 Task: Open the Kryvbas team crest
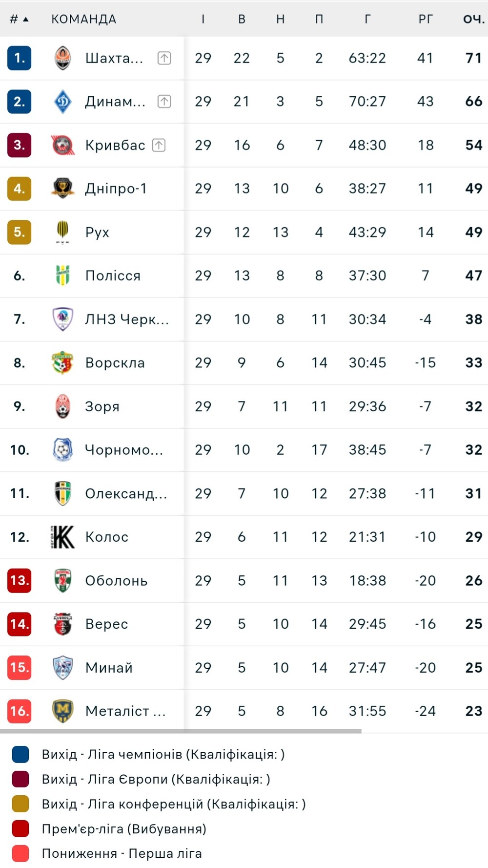tap(62, 145)
